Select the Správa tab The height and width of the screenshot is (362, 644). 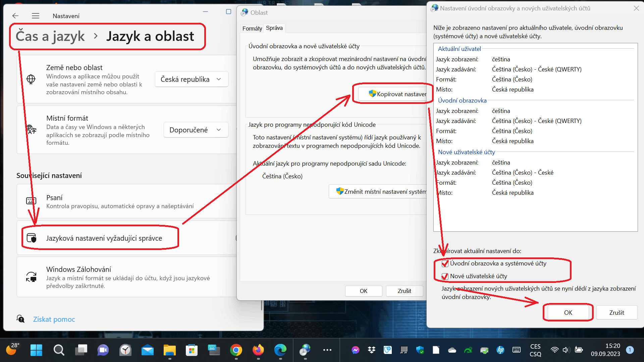[274, 28]
